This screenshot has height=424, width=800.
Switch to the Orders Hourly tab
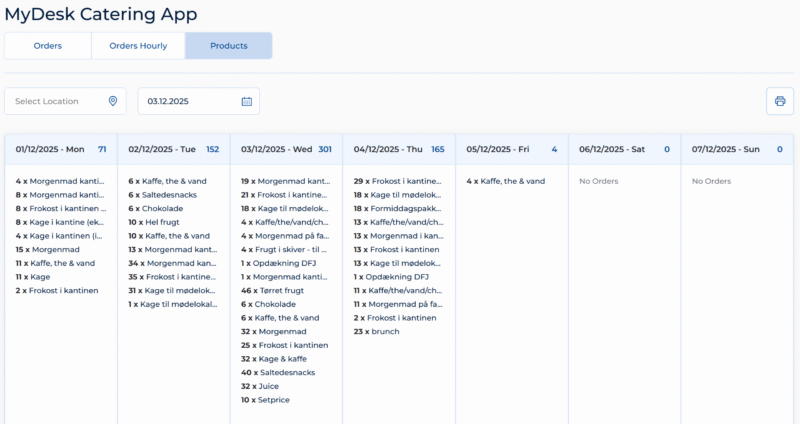(138, 46)
